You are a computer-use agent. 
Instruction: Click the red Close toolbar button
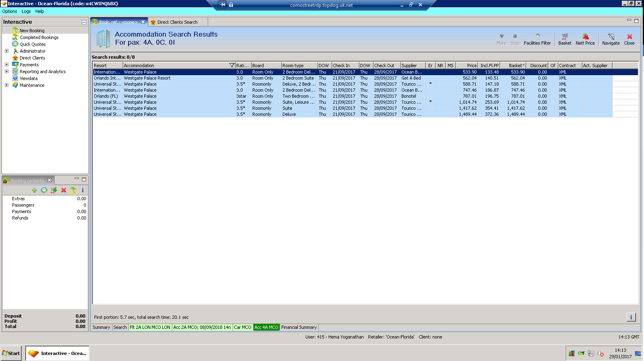(x=629, y=39)
